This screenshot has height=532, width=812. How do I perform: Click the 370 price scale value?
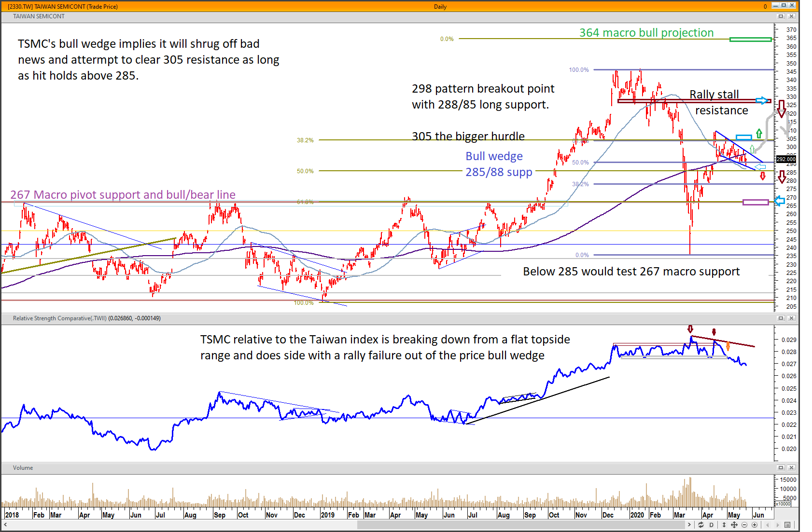[791, 30]
